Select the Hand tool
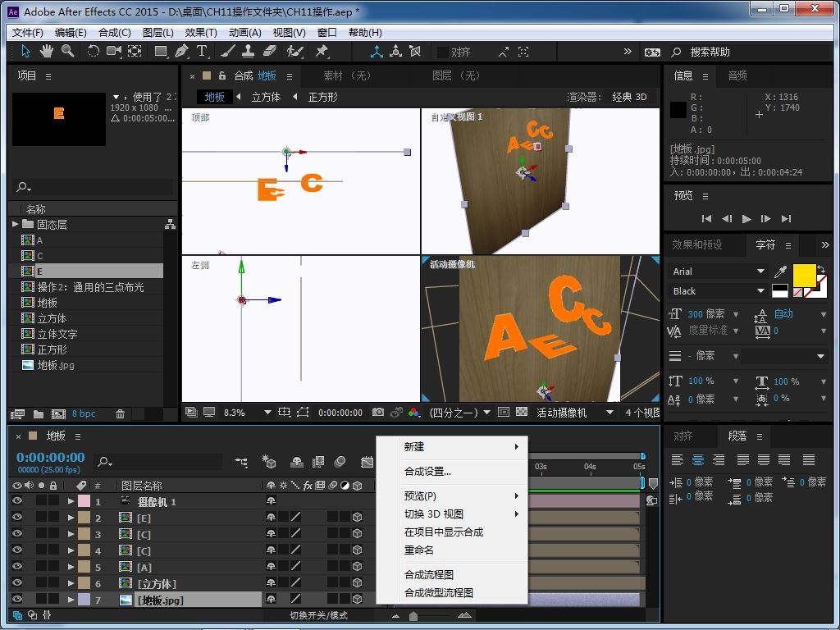The width and height of the screenshot is (840, 630). click(x=47, y=52)
